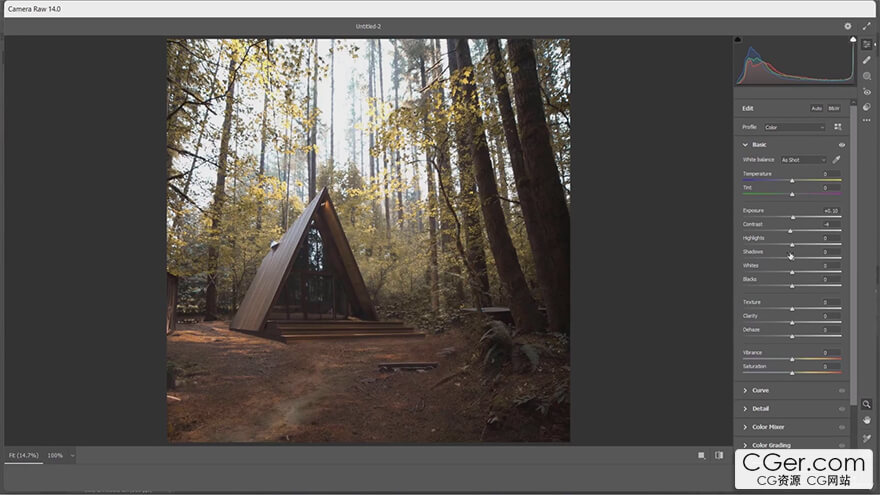Select the Red Eye removal tool

(x=867, y=91)
